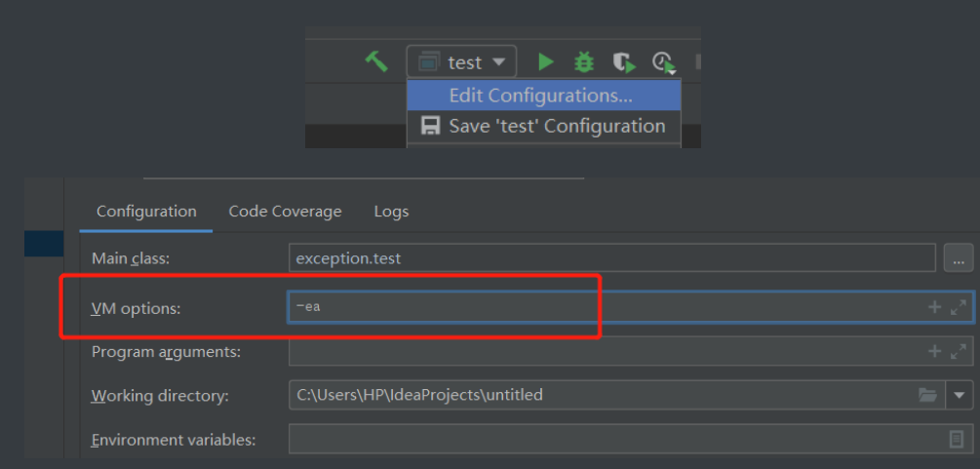Click the 'Program arguments:' label
Viewport: 980px width, 469px height.
[x=166, y=352]
